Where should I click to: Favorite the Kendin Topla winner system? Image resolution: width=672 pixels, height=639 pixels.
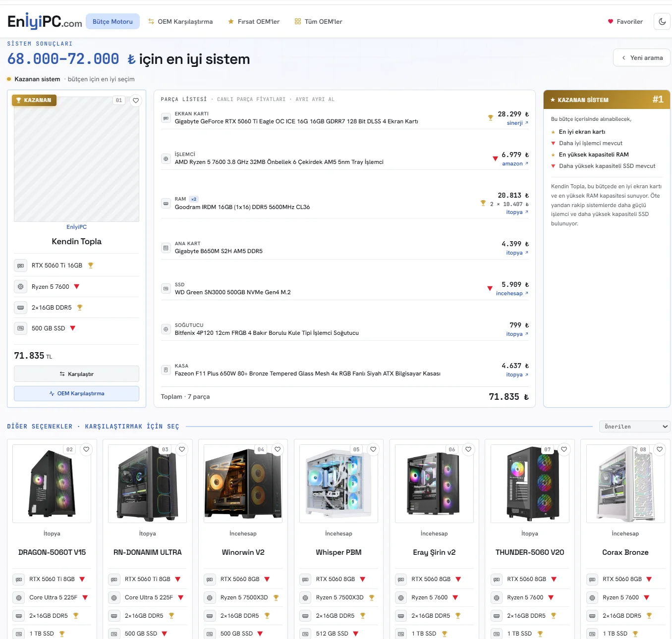(136, 101)
